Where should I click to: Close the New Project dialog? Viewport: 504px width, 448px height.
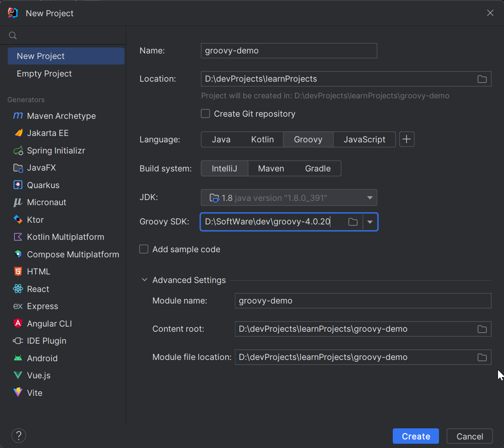(x=490, y=13)
